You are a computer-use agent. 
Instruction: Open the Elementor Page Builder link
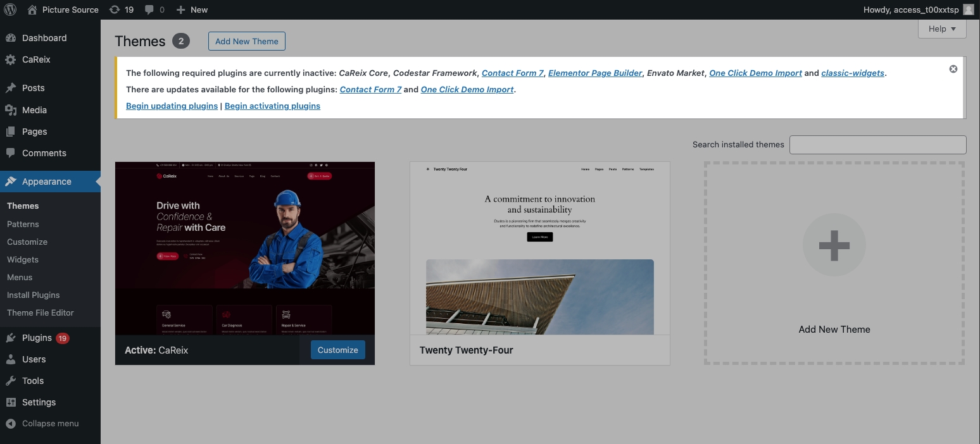(x=594, y=73)
